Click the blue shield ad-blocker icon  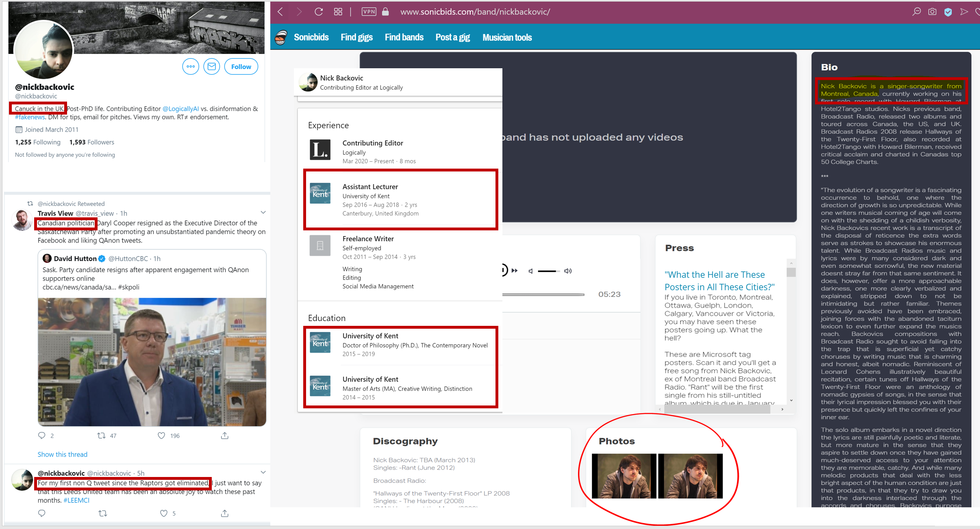click(x=948, y=12)
